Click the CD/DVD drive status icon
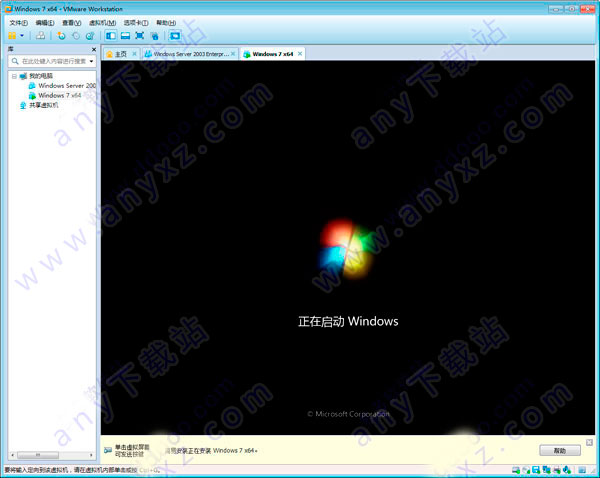The image size is (600, 478). [x=526, y=470]
